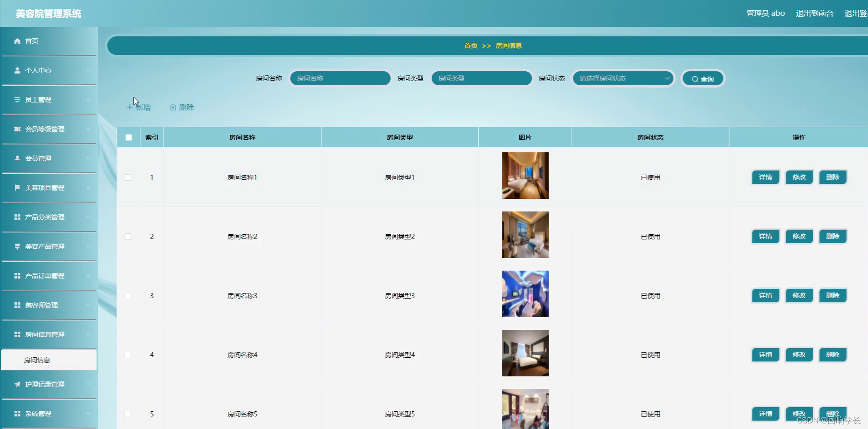This screenshot has width=868, height=429.
Task: Select the 美容项目管理 flag icon
Action: tap(17, 188)
